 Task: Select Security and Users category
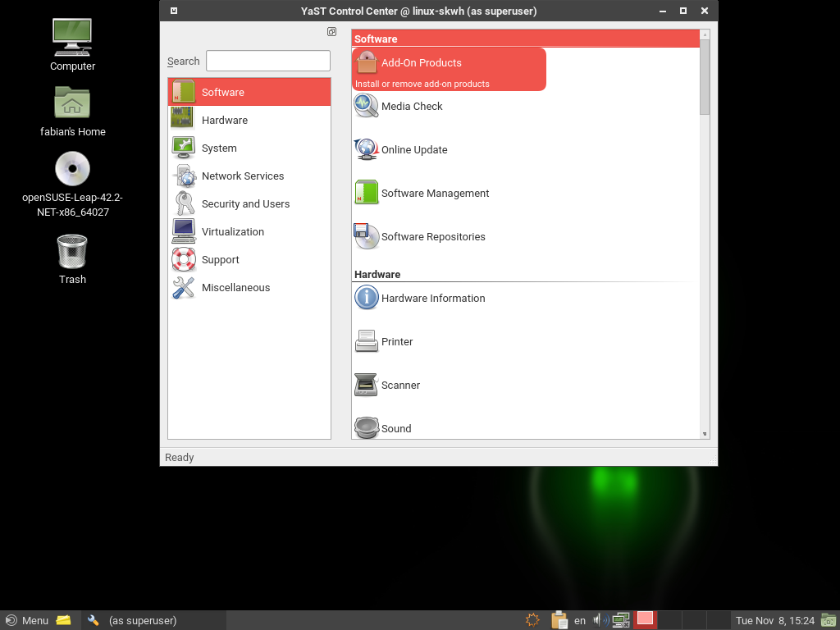[x=245, y=204]
